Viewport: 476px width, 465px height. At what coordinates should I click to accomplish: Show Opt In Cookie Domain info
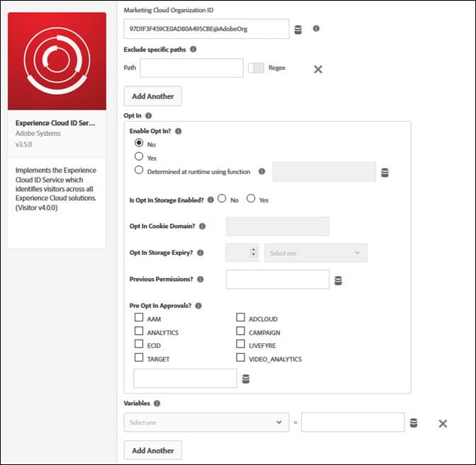[x=202, y=226]
